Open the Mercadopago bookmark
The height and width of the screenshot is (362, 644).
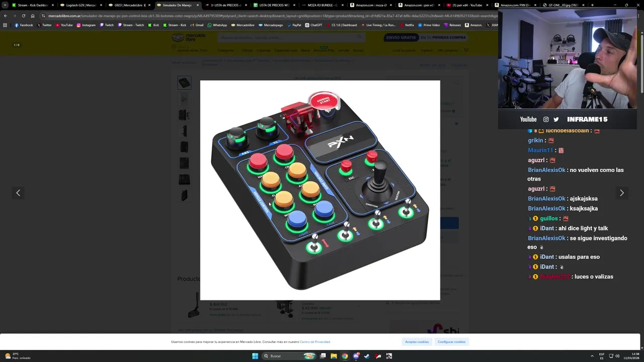pos(271,25)
